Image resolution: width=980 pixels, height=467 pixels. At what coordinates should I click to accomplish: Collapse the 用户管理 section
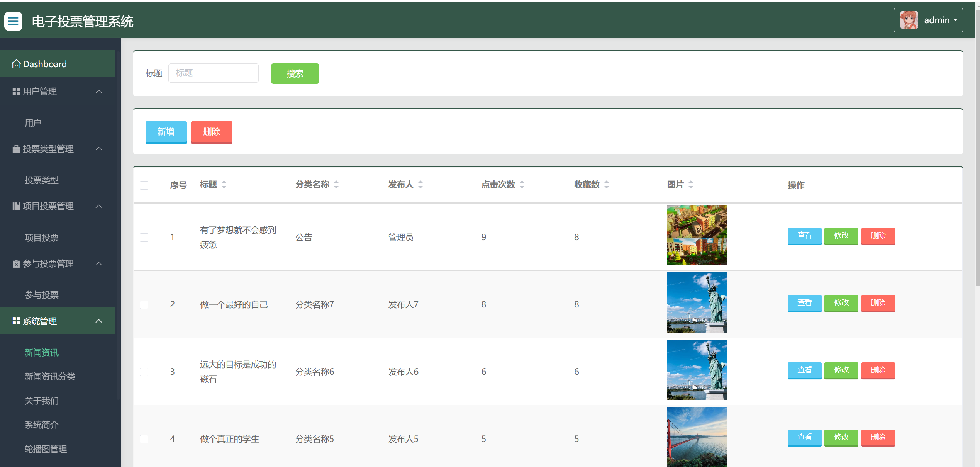pos(98,91)
